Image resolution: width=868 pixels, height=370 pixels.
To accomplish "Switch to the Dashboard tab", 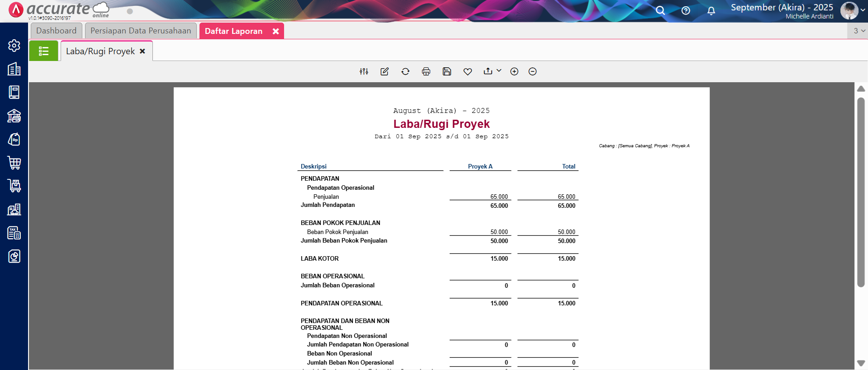I will (57, 31).
